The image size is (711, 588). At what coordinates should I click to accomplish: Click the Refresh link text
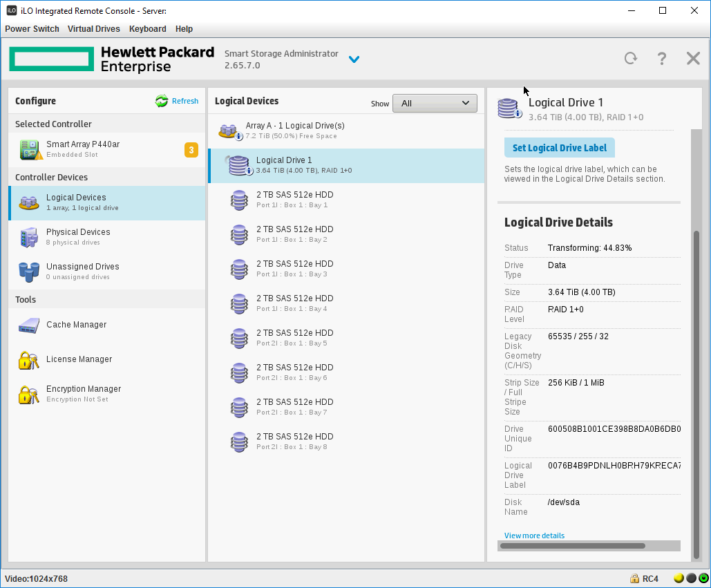(x=185, y=101)
